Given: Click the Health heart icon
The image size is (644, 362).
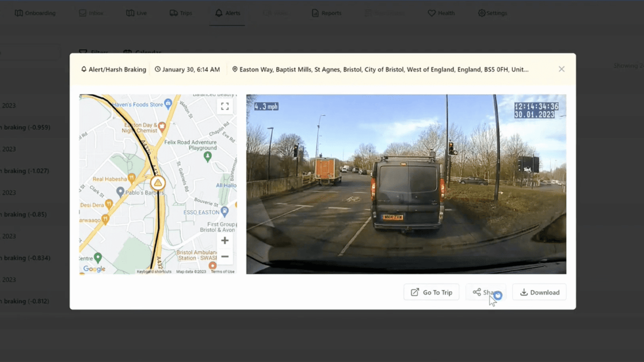Looking at the screenshot, I should pyautogui.click(x=431, y=12).
